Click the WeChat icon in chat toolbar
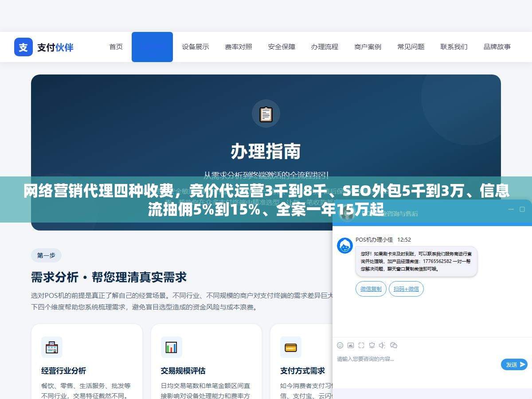 [394, 345]
